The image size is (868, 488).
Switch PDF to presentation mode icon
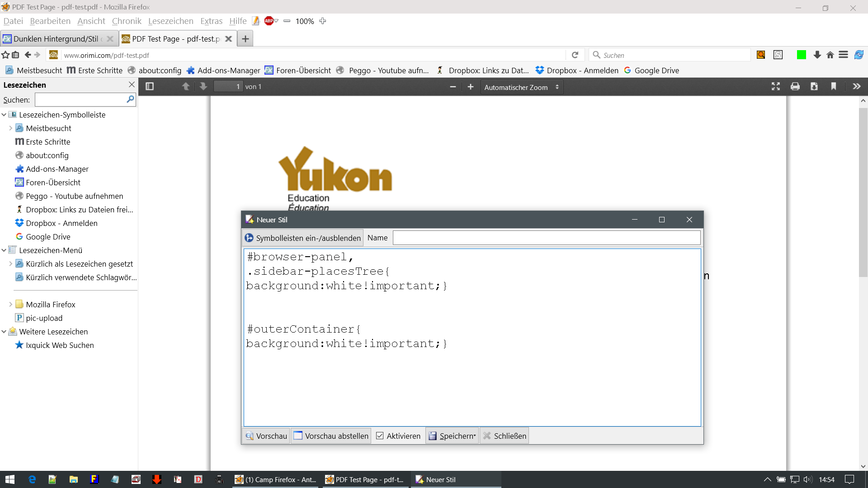click(x=776, y=86)
